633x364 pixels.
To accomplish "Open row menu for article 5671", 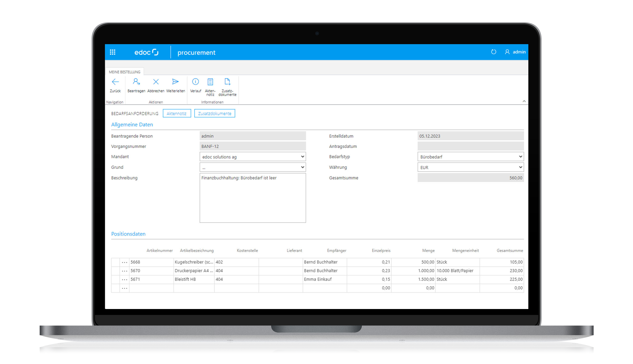I will (124, 279).
